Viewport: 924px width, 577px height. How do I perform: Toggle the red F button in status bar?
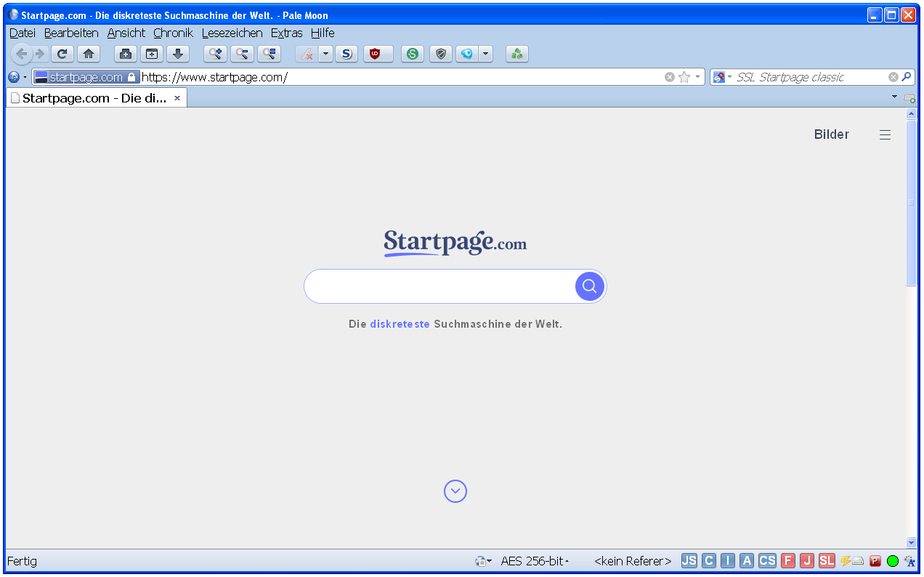click(788, 561)
